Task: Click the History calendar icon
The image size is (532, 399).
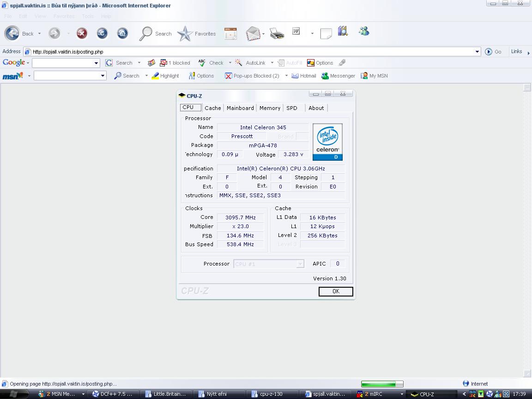Action: point(230,33)
